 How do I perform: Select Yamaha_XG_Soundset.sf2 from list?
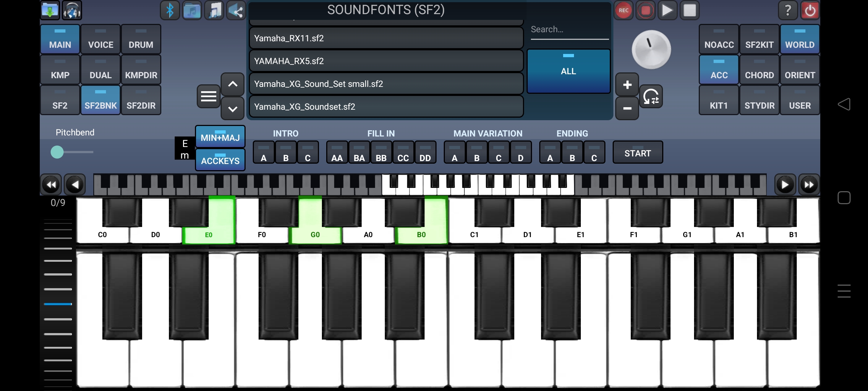pos(386,107)
